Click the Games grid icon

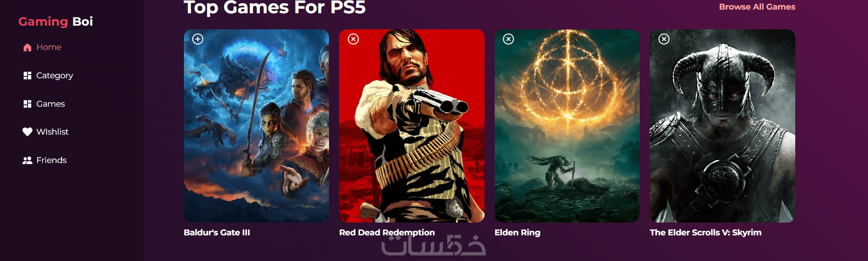[27, 104]
